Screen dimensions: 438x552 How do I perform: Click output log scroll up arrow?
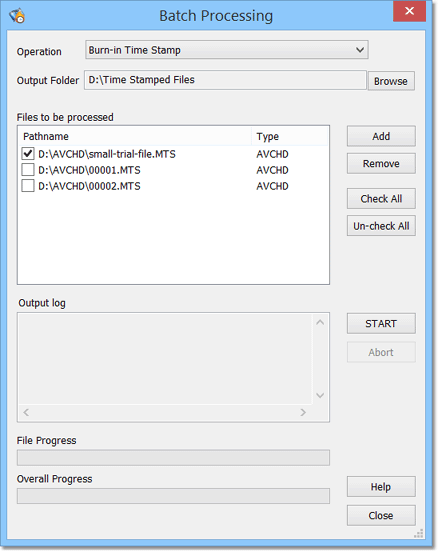click(320, 322)
